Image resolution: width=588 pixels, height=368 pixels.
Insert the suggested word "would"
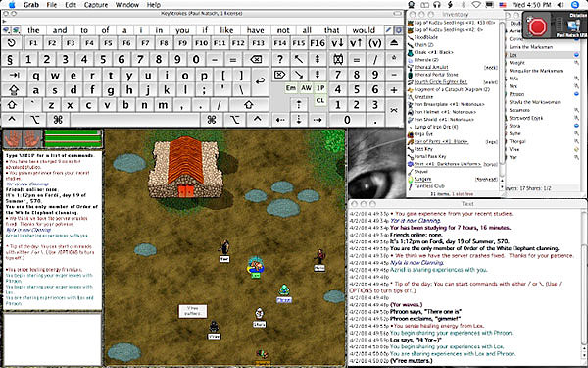click(x=364, y=30)
